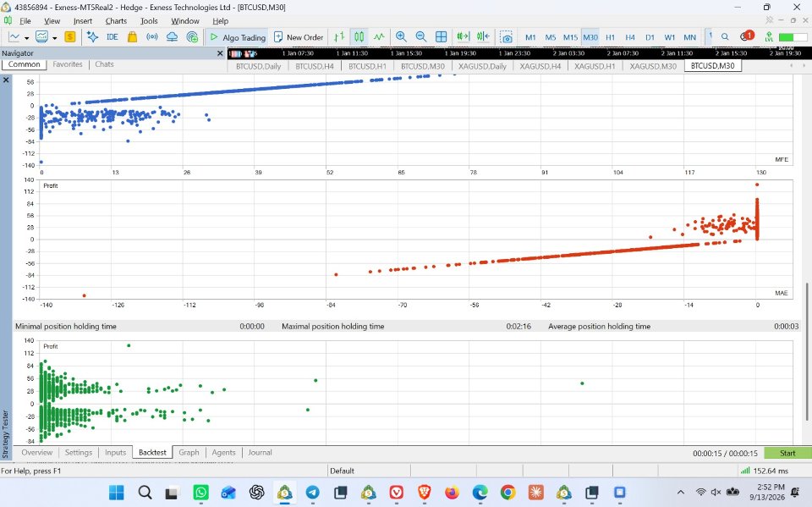Close the Strategy Tester panel
Screen dimensions: 812x507
point(6,80)
